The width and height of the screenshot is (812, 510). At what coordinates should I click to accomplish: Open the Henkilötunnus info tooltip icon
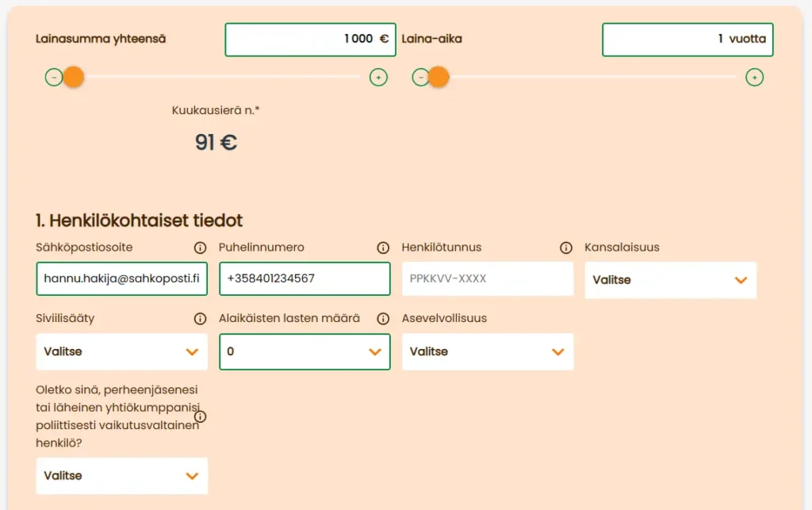(x=566, y=247)
